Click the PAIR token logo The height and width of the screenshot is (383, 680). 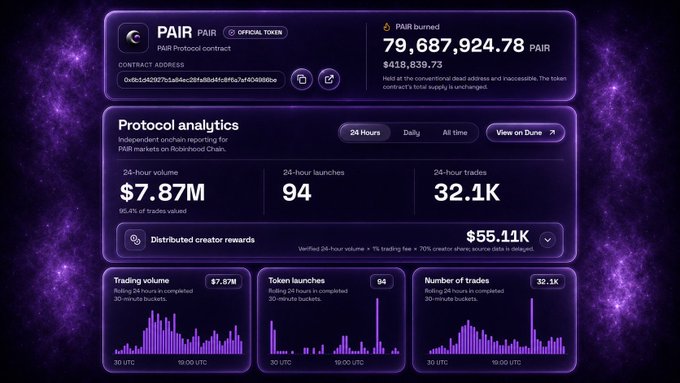coord(133,38)
